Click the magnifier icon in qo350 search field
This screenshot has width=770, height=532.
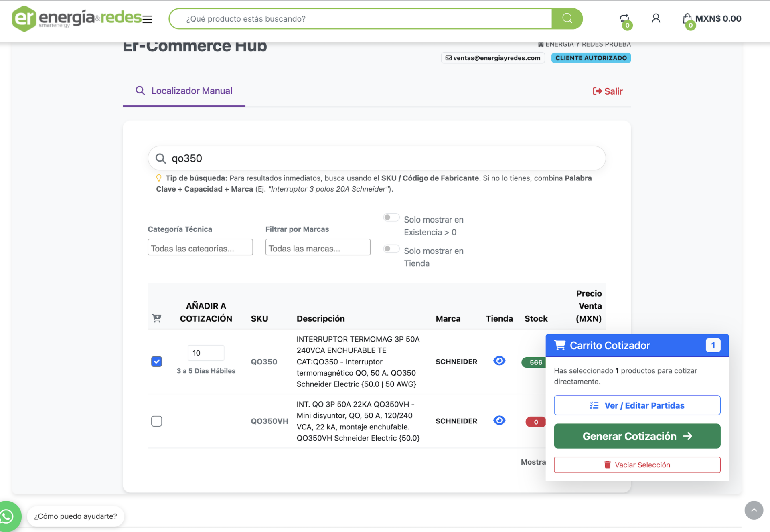(161, 158)
